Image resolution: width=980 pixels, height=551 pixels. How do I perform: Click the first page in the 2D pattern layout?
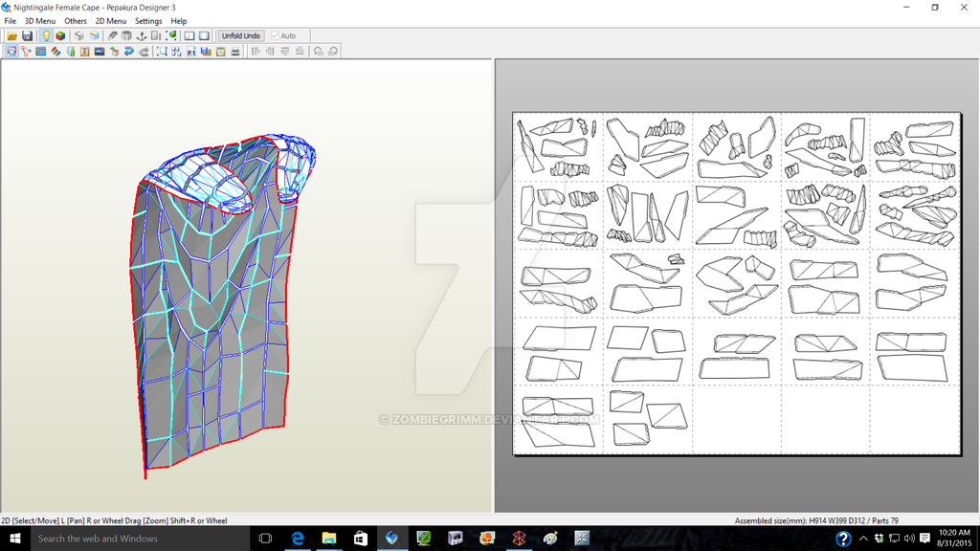point(558,146)
